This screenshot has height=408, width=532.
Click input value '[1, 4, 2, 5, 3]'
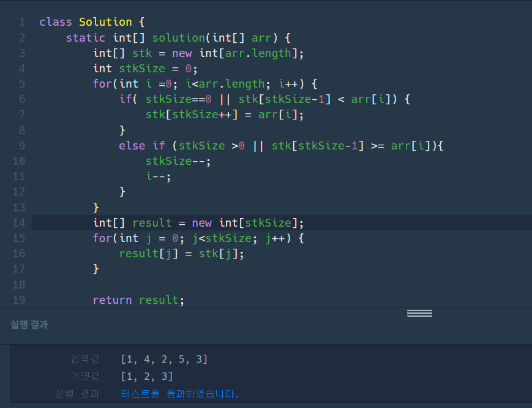click(164, 359)
